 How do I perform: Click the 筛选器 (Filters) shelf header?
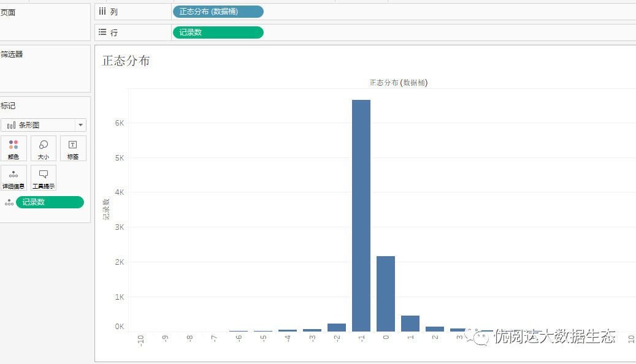point(11,54)
